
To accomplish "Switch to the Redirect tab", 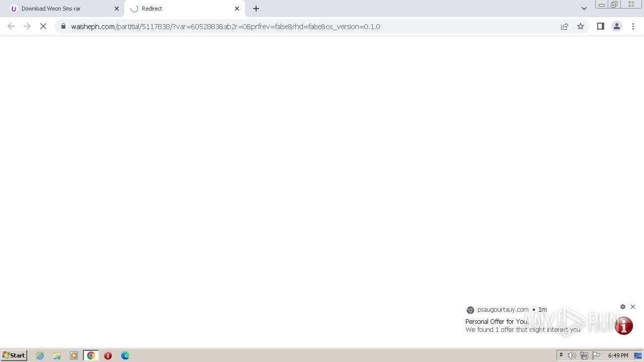I will coord(184,9).
